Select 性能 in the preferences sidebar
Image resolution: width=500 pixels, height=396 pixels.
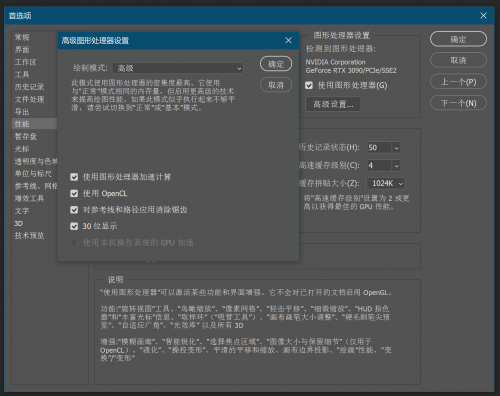34,124
